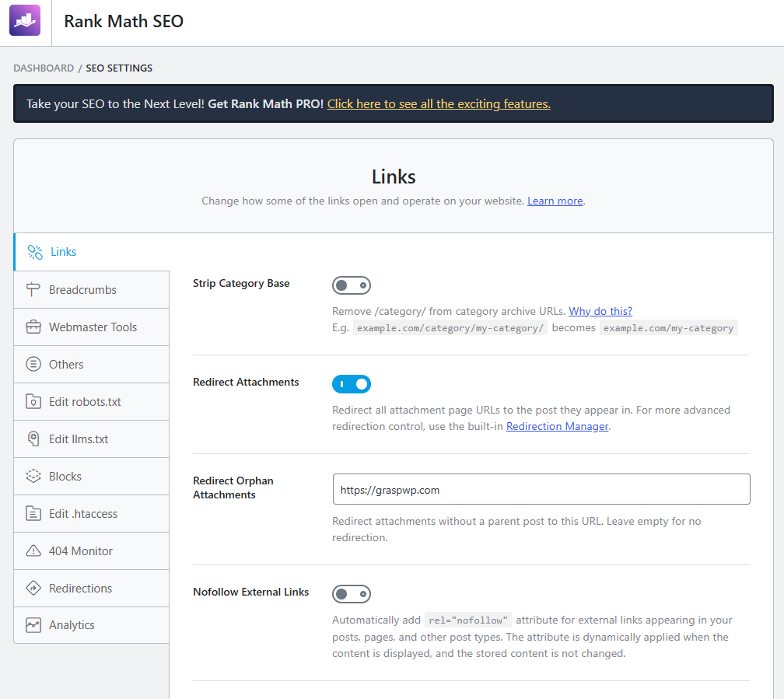The height and width of the screenshot is (699, 784).
Task: Click the 'Nofollow External Links' label
Action: point(250,592)
